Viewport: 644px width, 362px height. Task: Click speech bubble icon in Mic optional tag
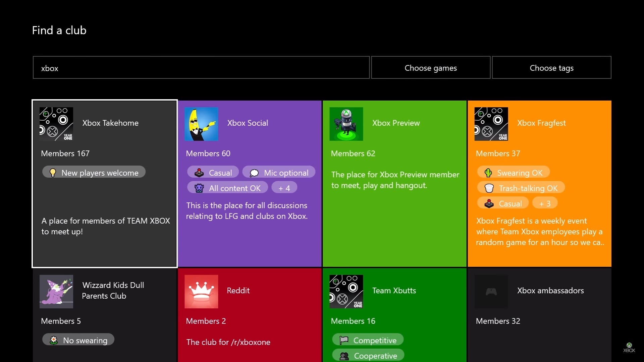(x=254, y=173)
